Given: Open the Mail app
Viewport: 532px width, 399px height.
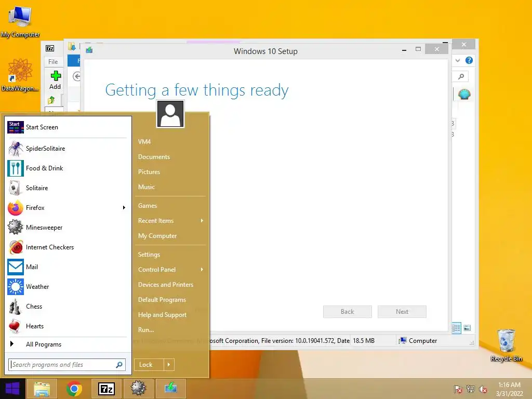Looking at the screenshot, I should pyautogui.click(x=67, y=267).
